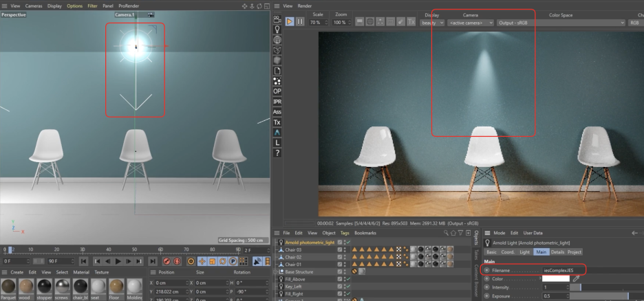The height and width of the screenshot is (301, 644).
Task: Open the IPR window hamburger menu
Action: tap(277, 5)
